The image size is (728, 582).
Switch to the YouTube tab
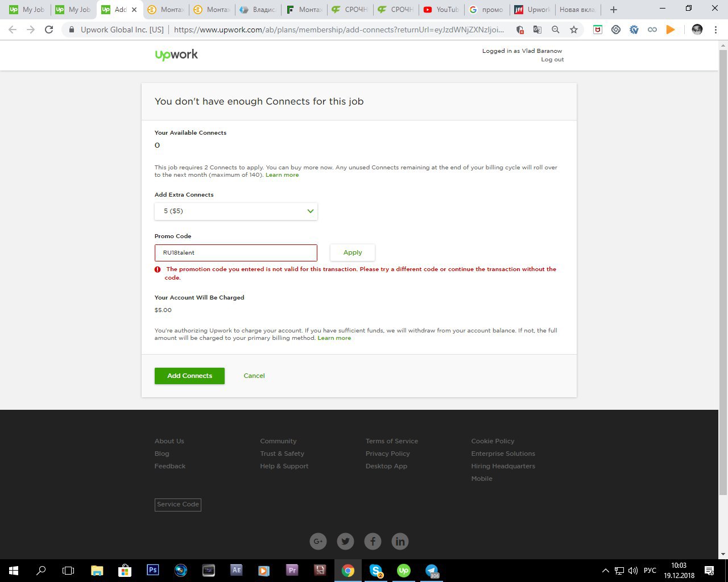click(x=441, y=10)
